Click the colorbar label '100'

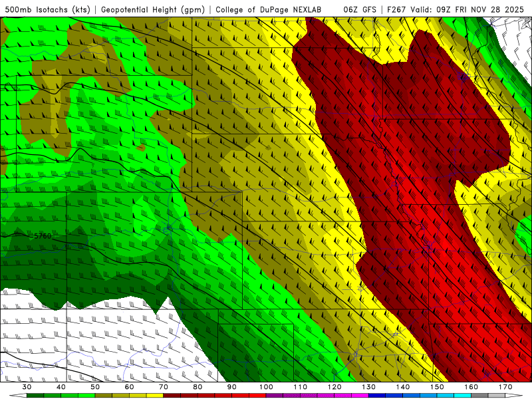266,387
